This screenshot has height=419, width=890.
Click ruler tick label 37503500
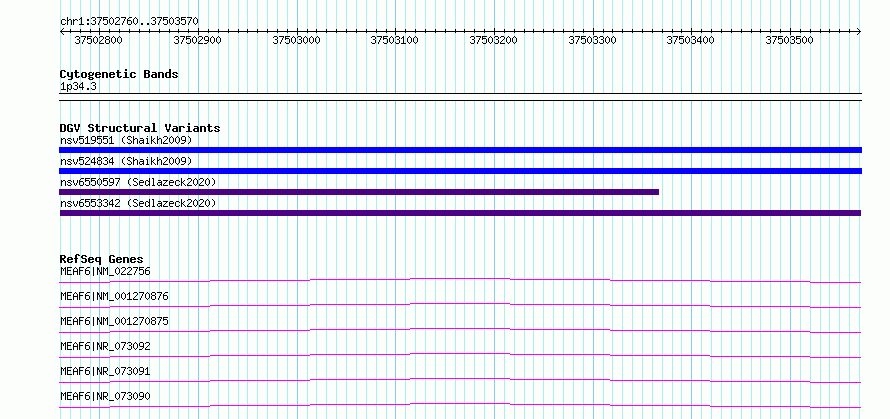click(790, 40)
